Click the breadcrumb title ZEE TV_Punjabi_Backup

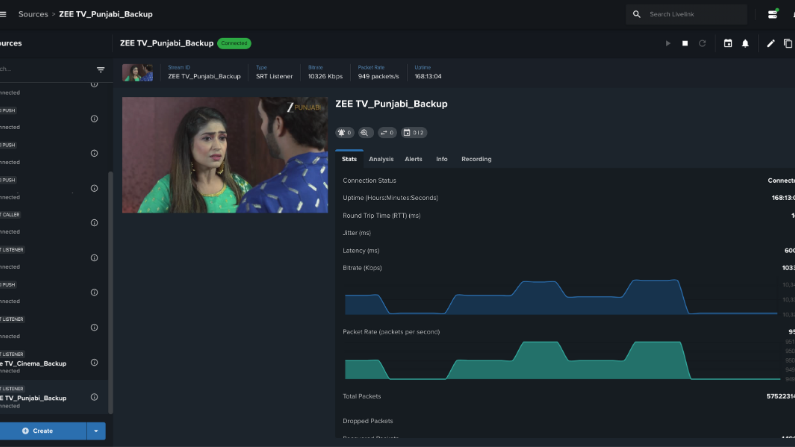click(x=105, y=14)
